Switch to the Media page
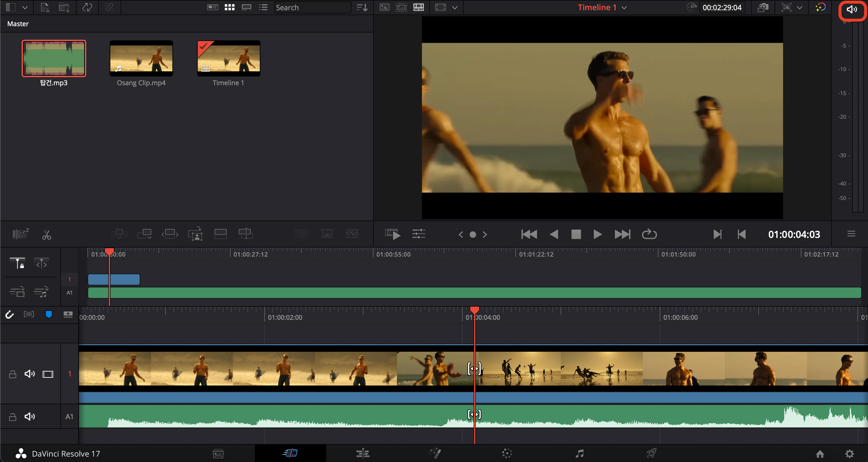The height and width of the screenshot is (462, 868). coord(218,454)
